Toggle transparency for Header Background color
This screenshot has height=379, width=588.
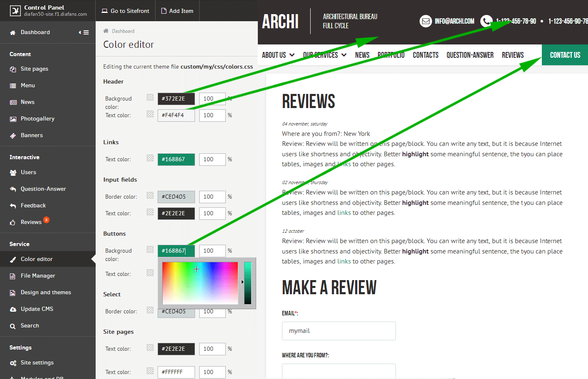click(150, 97)
